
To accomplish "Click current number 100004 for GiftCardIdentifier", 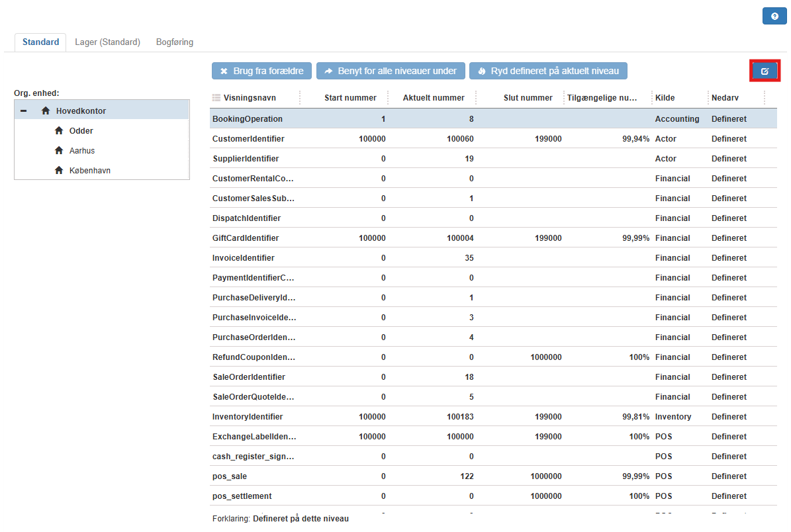I will point(460,238).
